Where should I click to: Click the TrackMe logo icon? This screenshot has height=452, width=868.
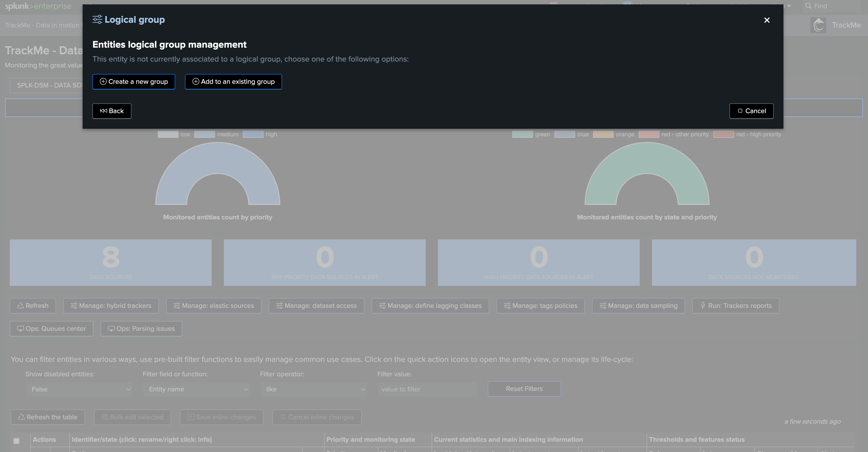click(818, 25)
